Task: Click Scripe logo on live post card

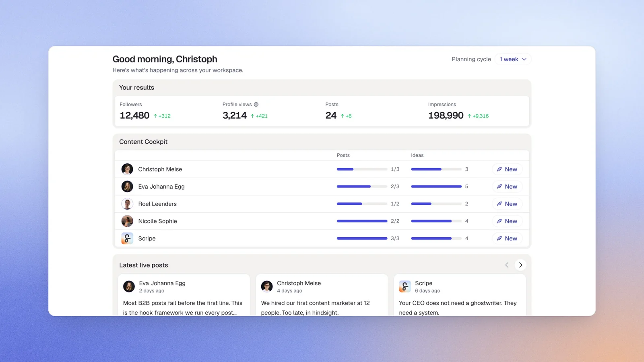Action: 405,286
